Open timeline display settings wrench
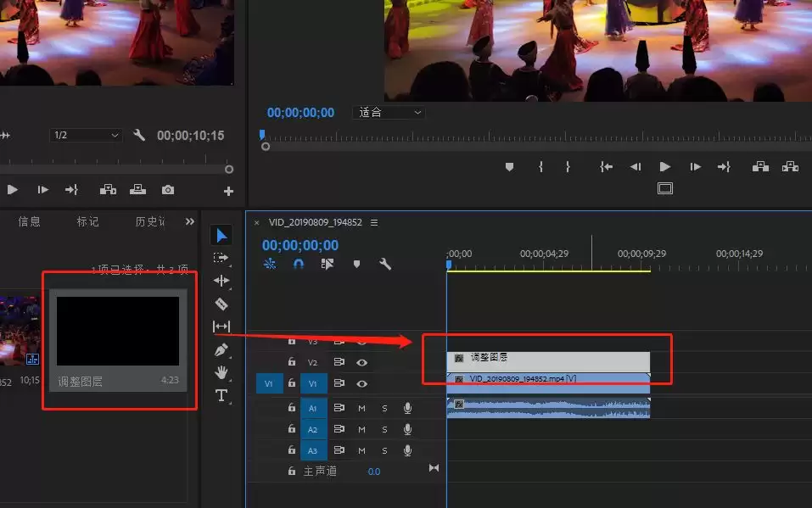The width and height of the screenshot is (812, 508). coord(384,264)
